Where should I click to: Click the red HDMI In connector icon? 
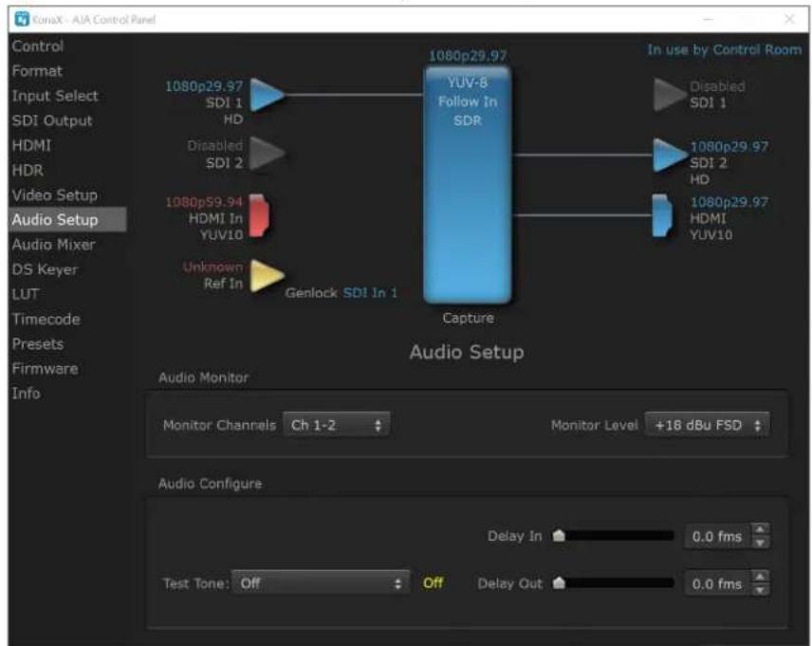click(x=259, y=215)
